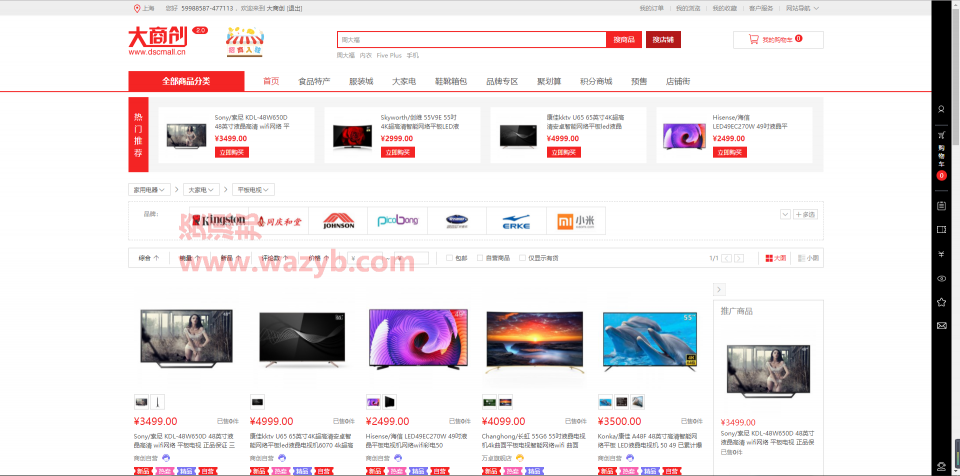
Task: Open the 积分商城 nav tab
Action: coord(596,81)
